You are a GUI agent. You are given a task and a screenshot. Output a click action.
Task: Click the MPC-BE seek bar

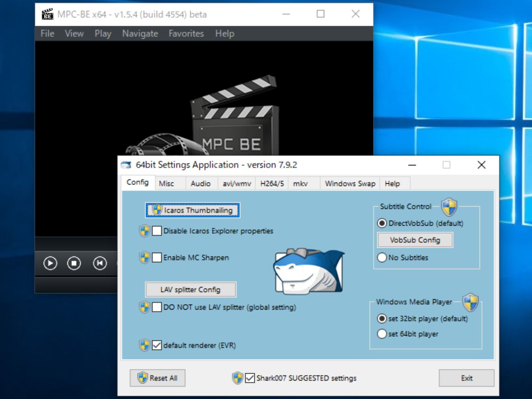76,244
